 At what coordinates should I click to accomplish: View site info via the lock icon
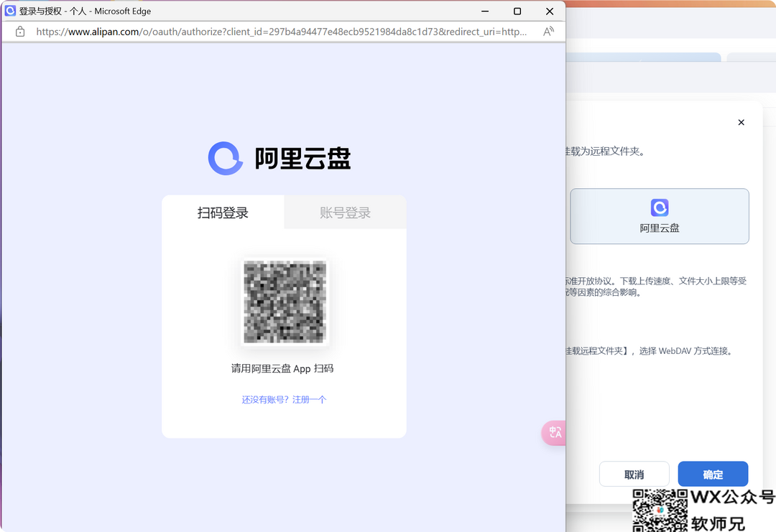pos(20,32)
